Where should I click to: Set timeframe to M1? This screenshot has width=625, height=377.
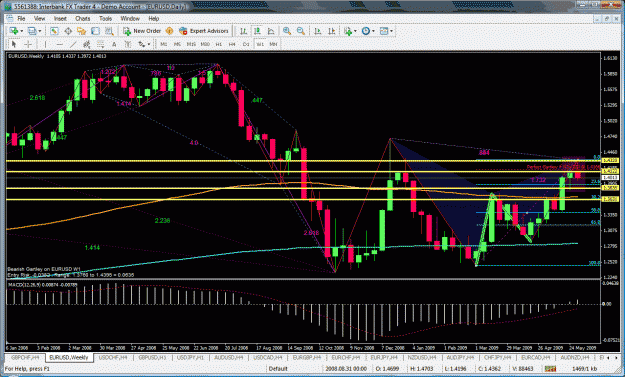click(x=163, y=44)
